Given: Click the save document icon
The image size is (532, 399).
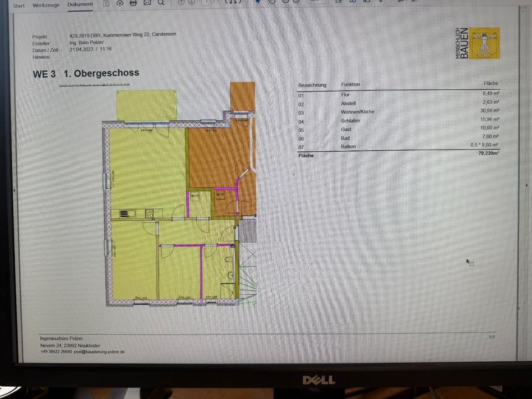Looking at the screenshot, I should [106, 2].
